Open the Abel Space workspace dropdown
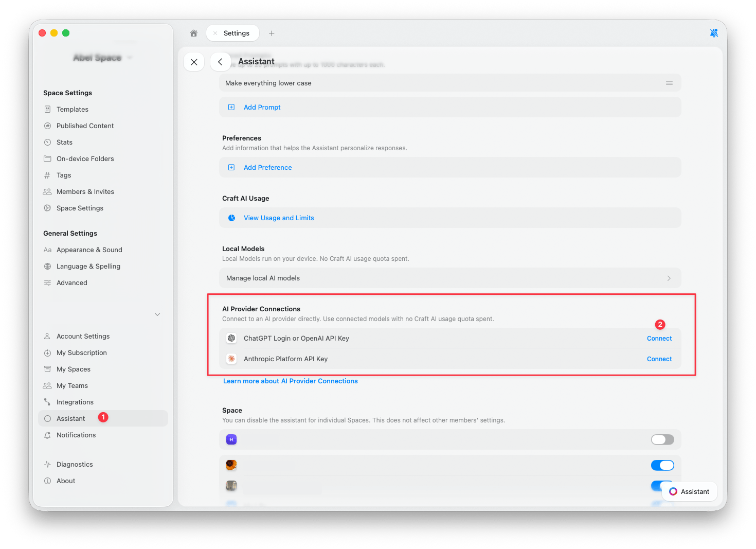756x549 pixels. (x=102, y=58)
